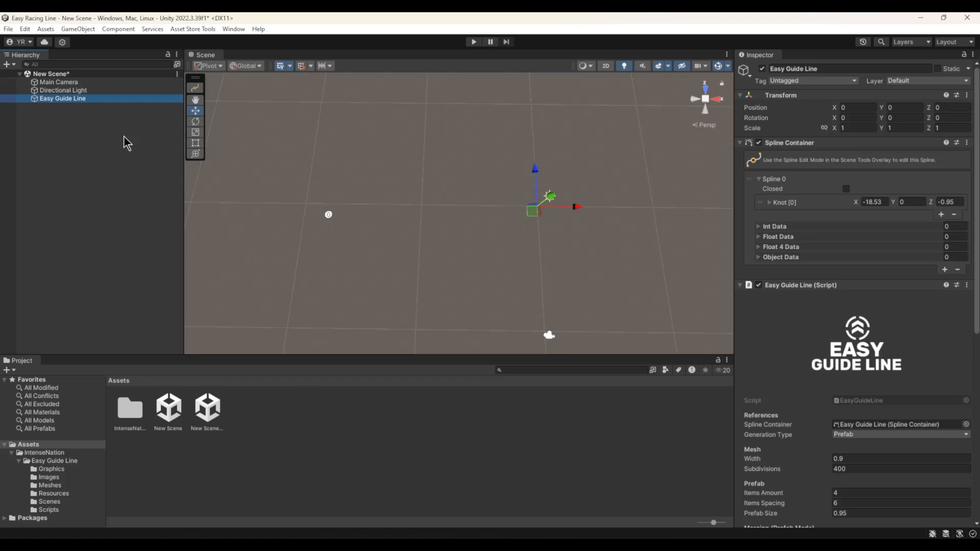Select the Rotate tool
The height and width of the screenshot is (551, 980).
pos(195,121)
